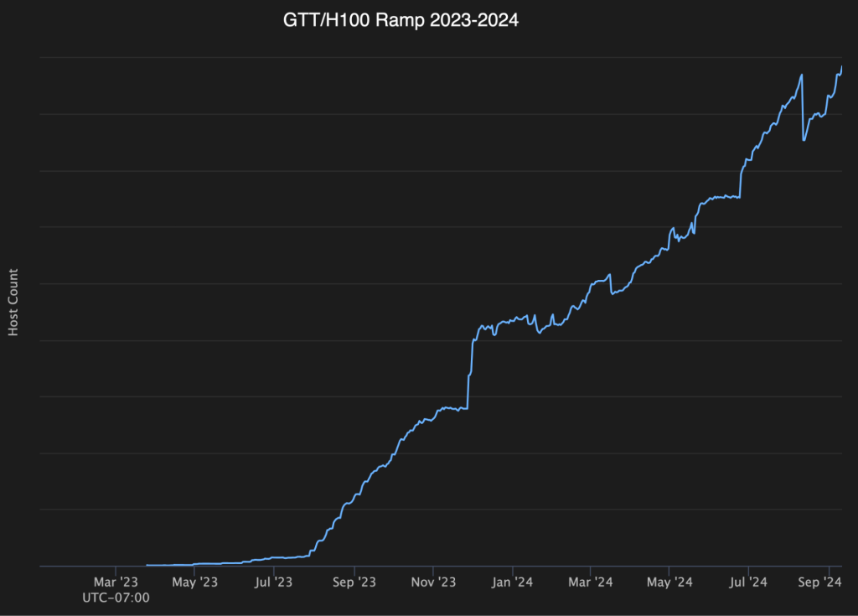The image size is (858, 616).
Task: Click the flat plateau before July 2024 jump
Action: click(x=724, y=197)
